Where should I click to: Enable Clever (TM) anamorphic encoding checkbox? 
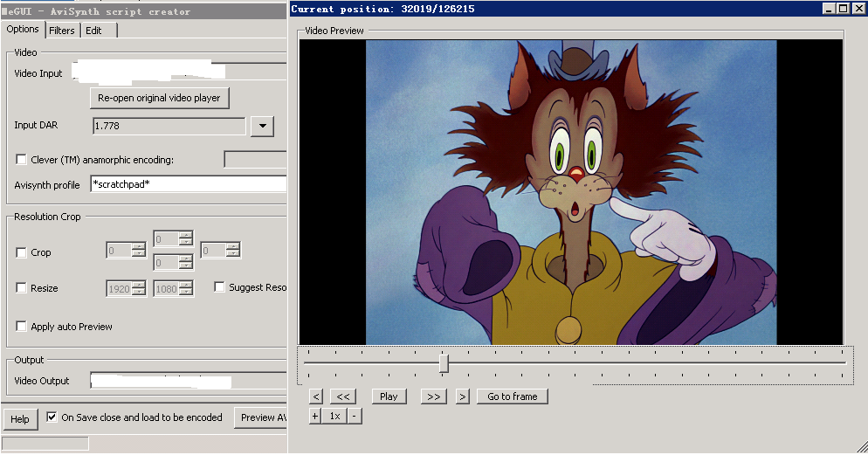(x=21, y=160)
